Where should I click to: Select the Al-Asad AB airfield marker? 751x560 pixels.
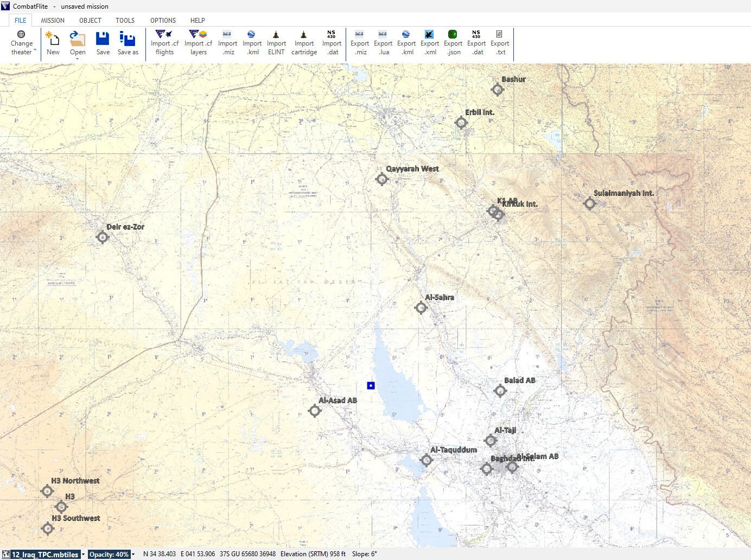pos(315,411)
